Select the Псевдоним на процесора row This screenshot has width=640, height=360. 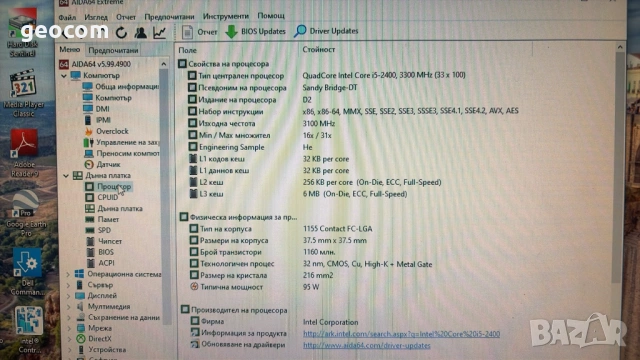[273, 88]
